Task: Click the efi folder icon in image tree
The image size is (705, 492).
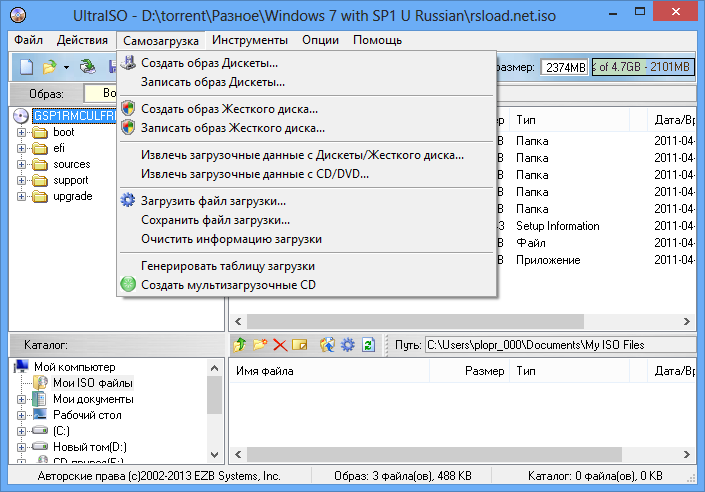Action: pyautogui.click(x=40, y=148)
